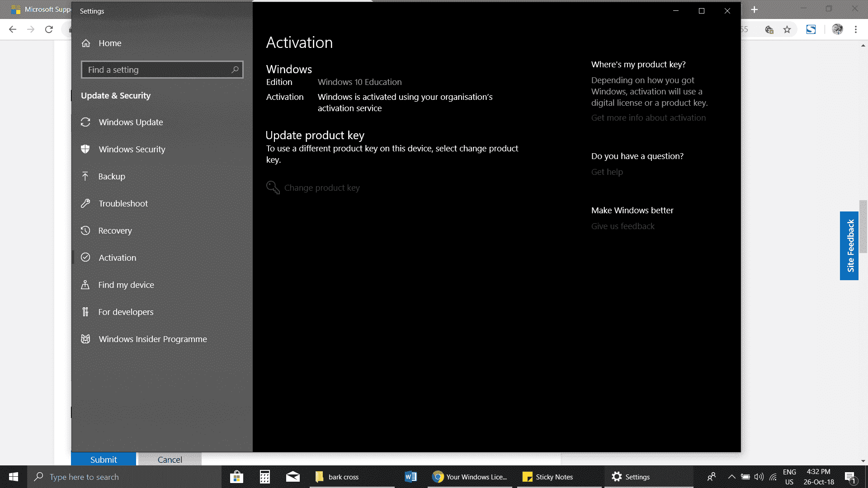Click ENG US language indicator
Screen dimensions: 868x488
point(789,477)
